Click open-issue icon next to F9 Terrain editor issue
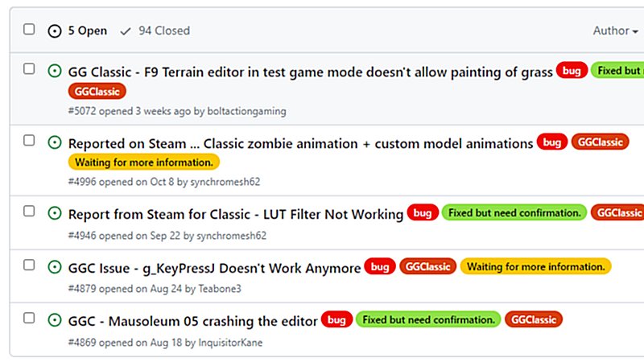The height and width of the screenshot is (362, 644). 55,71
